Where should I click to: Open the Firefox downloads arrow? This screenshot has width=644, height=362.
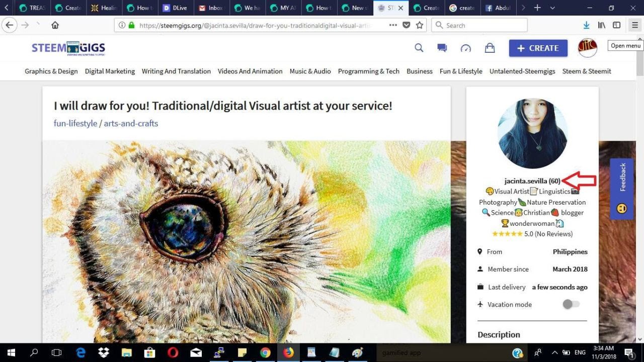coord(586,25)
